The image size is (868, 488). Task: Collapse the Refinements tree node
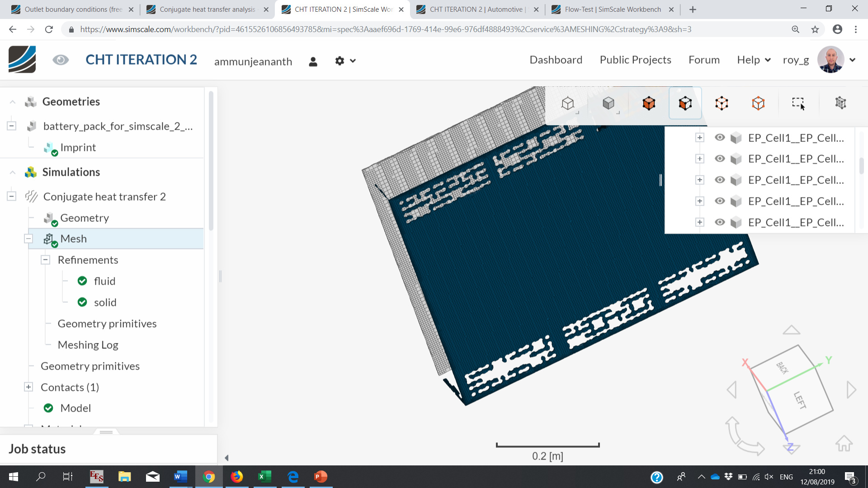[46, 260]
